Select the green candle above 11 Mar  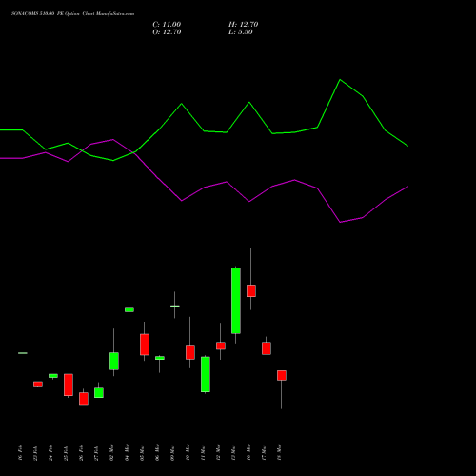coord(206,374)
